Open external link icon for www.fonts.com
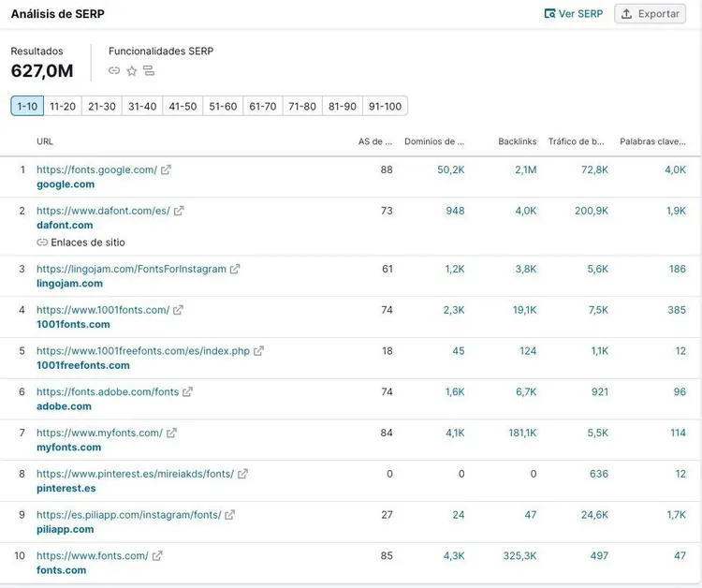This screenshot has height=588, width=702. [x=157, y=556]
